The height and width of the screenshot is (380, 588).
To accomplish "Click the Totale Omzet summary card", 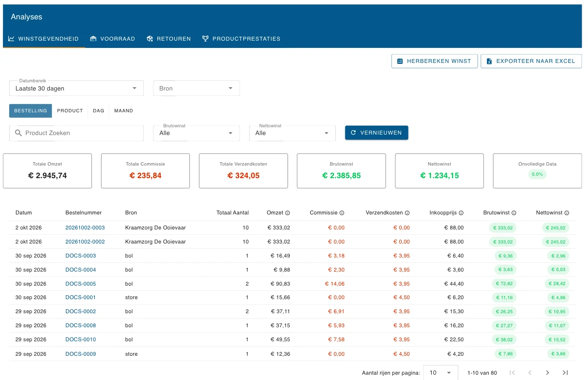I will tap(47, 171).
